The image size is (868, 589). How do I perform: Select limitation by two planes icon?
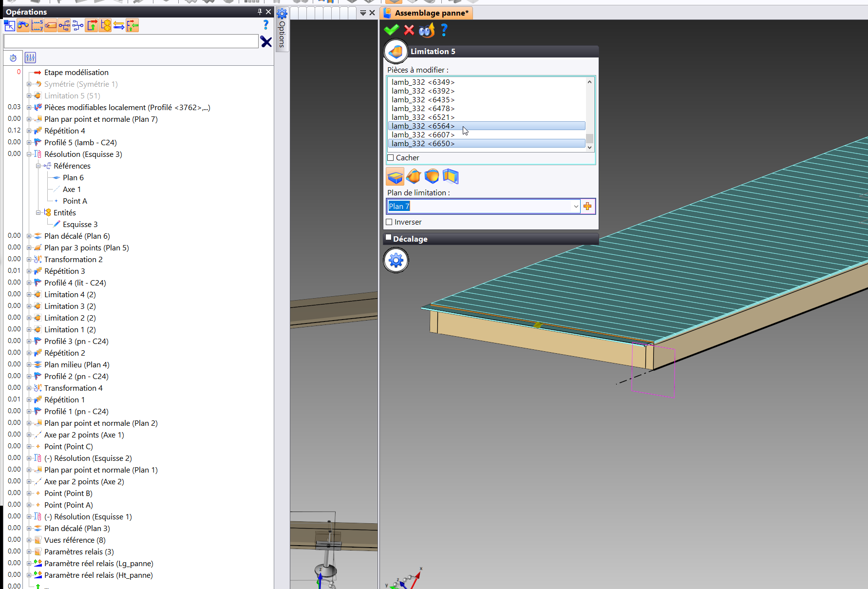451,176
